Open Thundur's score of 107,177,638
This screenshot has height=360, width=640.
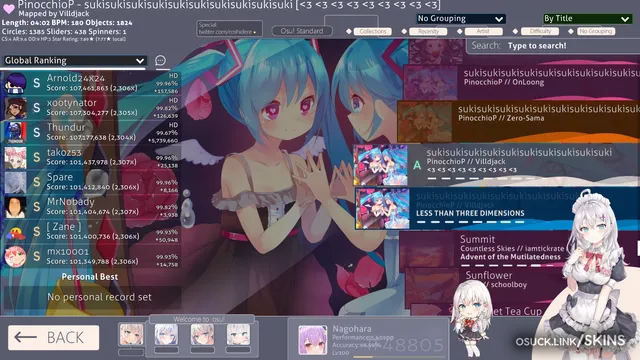click(x=91, y=133)
